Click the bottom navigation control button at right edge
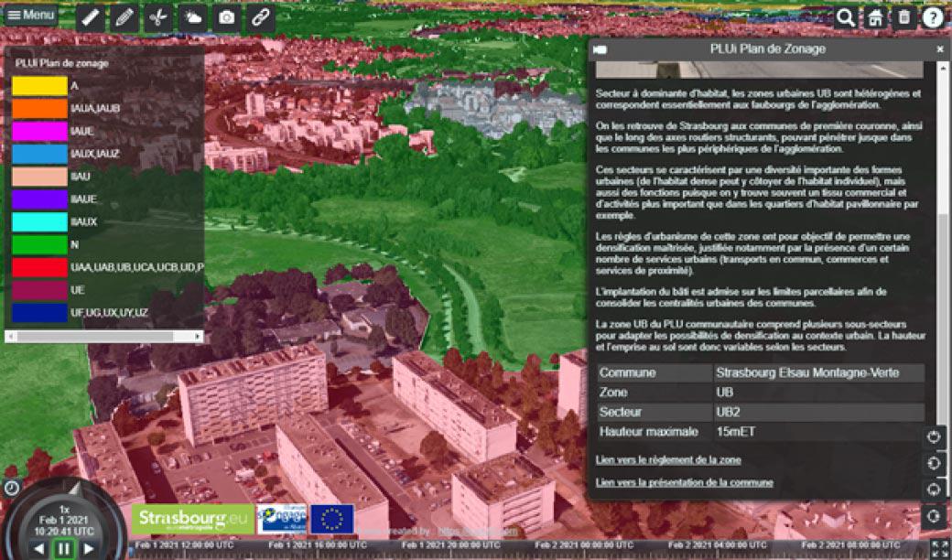Screen dimensions: 952x560 pos(934,516)
